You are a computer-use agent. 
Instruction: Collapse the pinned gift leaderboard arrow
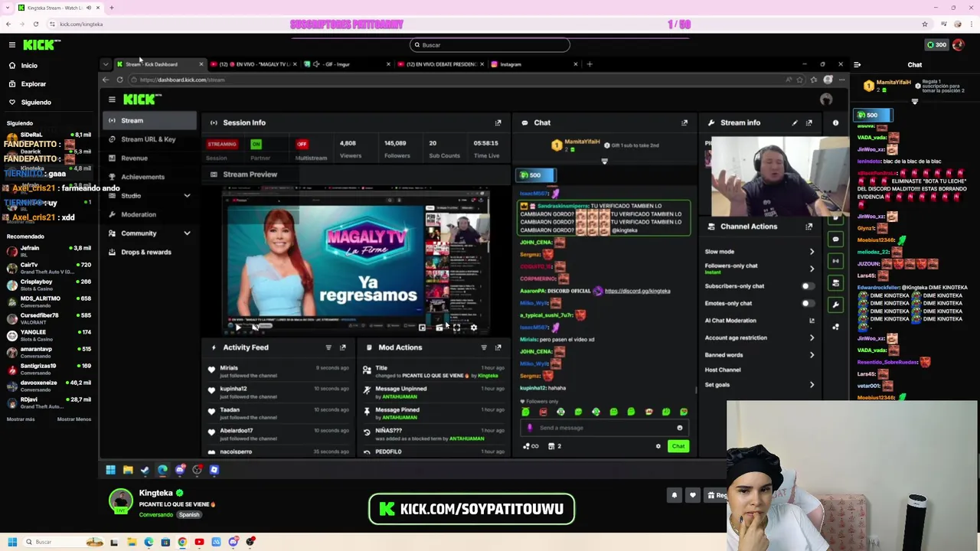click(604, 161)
